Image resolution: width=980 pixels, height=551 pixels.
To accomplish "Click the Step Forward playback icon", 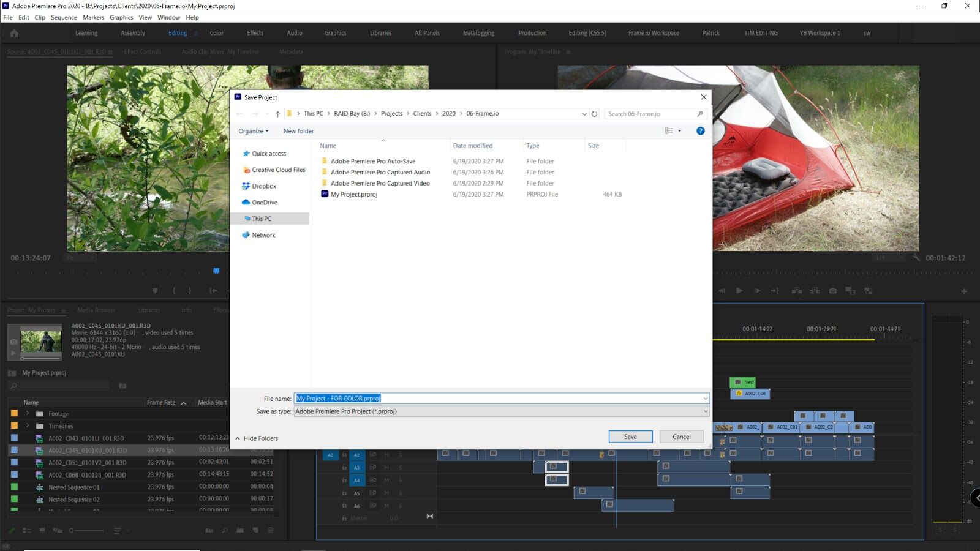I will click(x=757, y=290).
